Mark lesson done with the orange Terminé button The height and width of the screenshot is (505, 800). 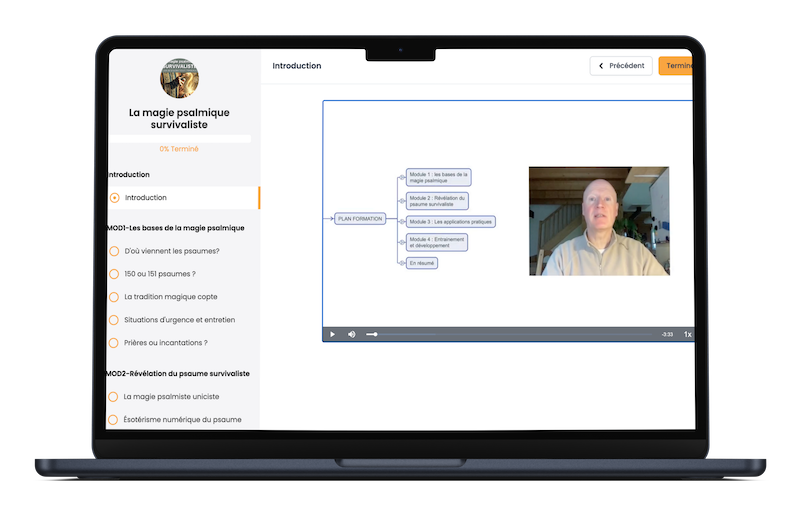coord(676,66)
